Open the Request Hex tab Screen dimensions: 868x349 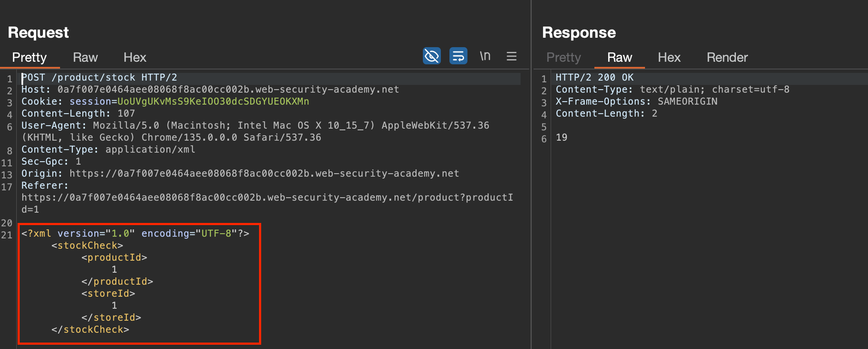coord(135,57)
